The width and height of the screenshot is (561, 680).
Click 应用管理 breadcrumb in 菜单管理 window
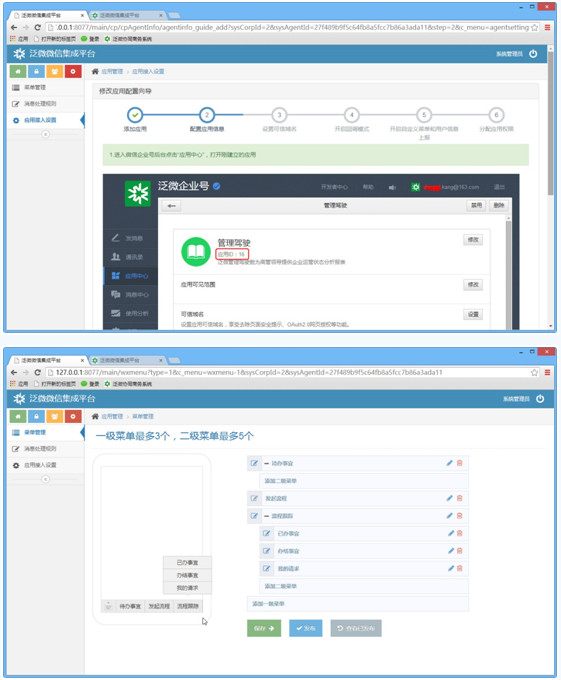point(112,416)
